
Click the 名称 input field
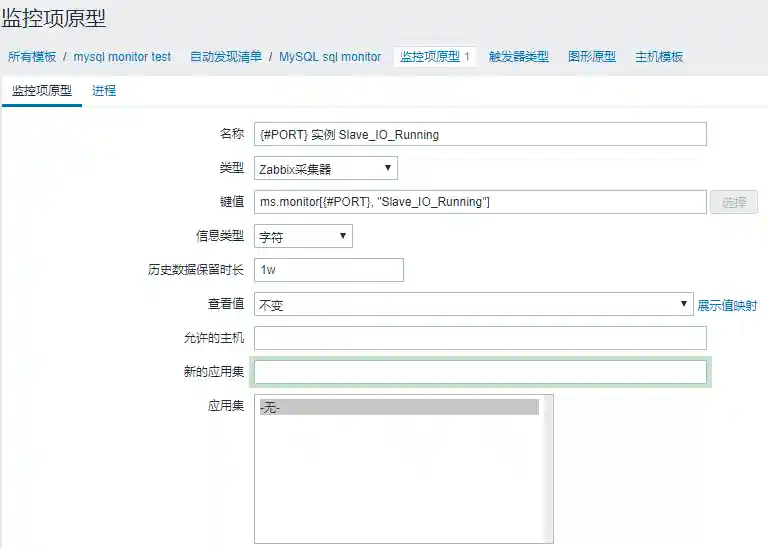(480, 134)
